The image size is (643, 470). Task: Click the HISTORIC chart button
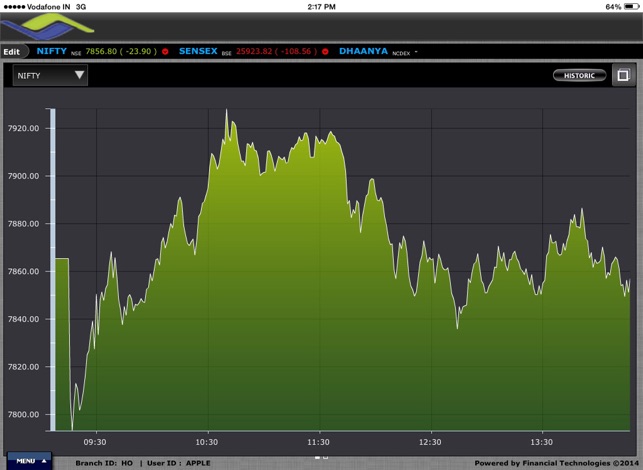[579, 75]
